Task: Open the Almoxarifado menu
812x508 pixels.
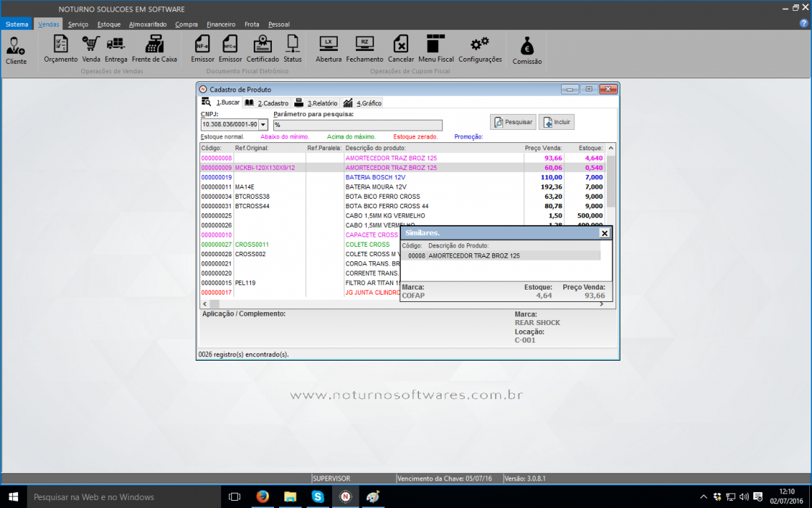Action: click(148, 25)
